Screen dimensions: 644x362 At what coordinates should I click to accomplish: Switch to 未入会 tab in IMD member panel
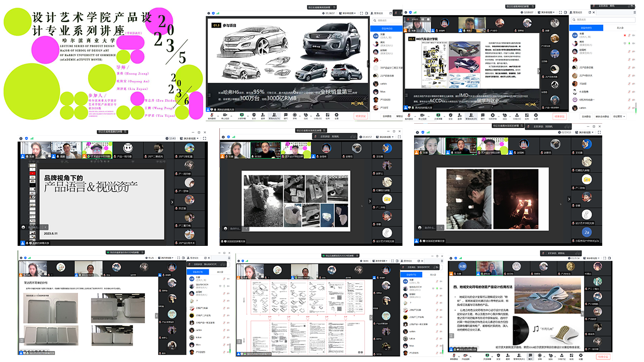(619, 28)
